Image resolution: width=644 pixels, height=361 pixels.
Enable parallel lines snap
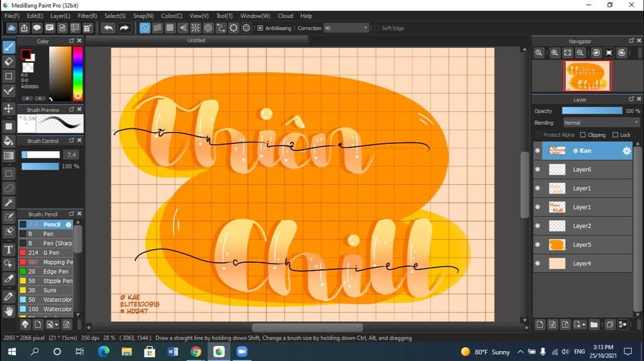157,28
